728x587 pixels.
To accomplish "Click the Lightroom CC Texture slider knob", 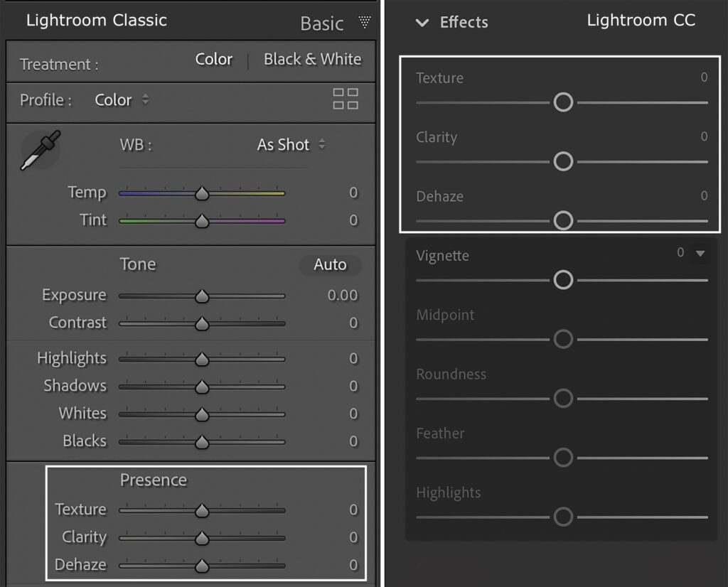I will pyautogui.click(x=563, y=102).
